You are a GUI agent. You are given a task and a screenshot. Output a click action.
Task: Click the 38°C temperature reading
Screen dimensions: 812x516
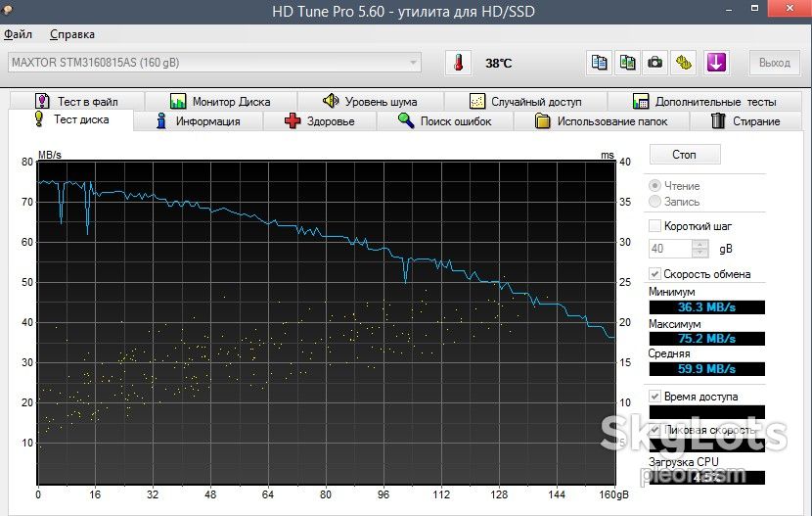pyautogui.click(x=498, y=64)
